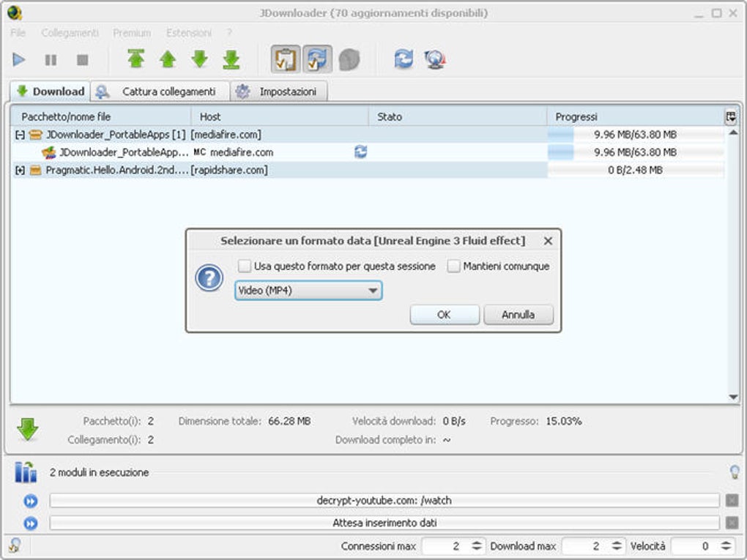Image resolution: width=747 pixels, height=560 pixels.
Task: Move selected package to bottom arrow icon
Action: (231, 59)
